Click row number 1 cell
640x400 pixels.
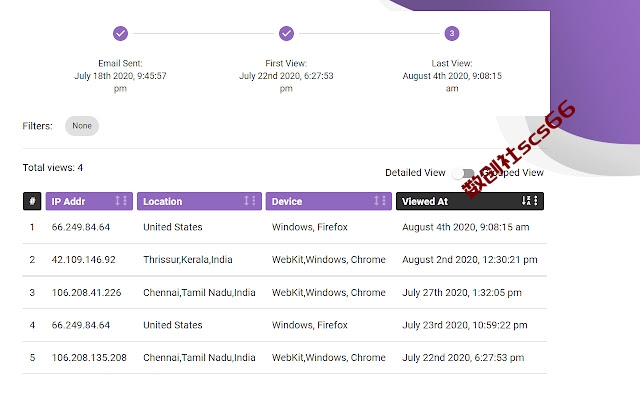coord(32,227)
